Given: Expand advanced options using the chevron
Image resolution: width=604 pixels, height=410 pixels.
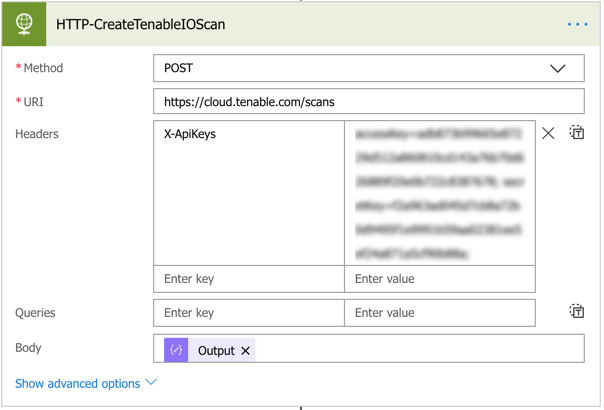Looking at the screenshot, I should pos(152,383).
